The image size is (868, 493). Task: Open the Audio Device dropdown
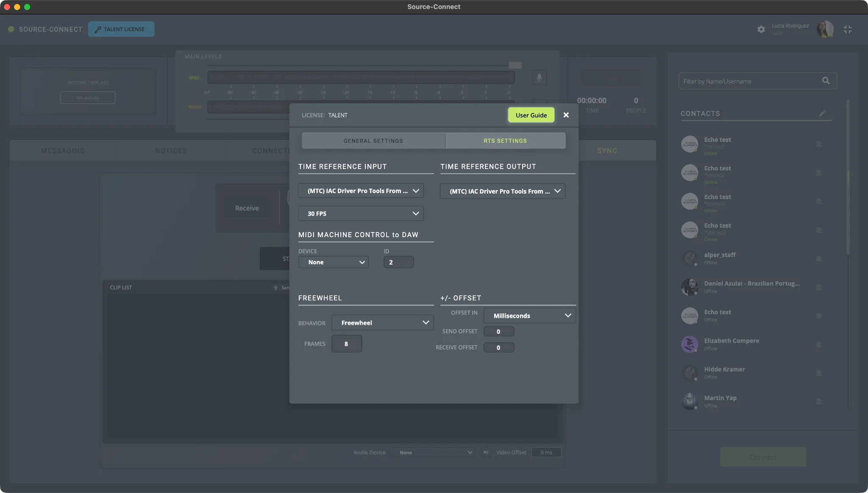pos(432,452)
